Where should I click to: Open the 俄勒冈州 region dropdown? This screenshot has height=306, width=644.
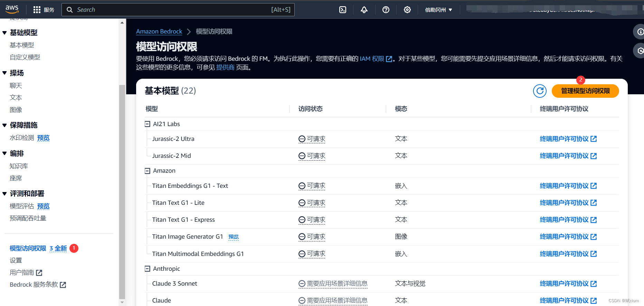[x=438, y=10]
